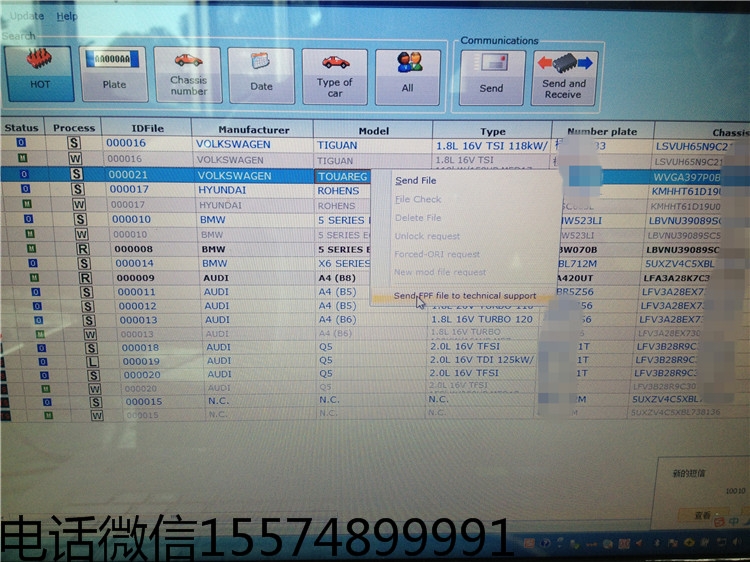The height and width of the screenshot is (562, 750).
Task: Open the Help menu
Action: [66, 16]
